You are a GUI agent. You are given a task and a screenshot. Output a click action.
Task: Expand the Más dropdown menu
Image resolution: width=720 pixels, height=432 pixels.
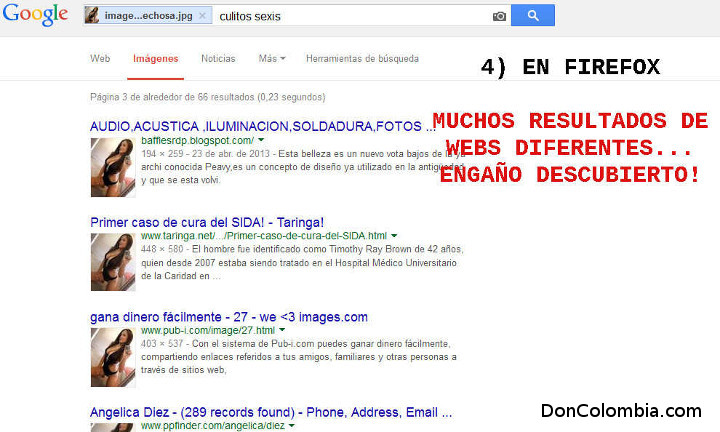click(x=272, y=59)
